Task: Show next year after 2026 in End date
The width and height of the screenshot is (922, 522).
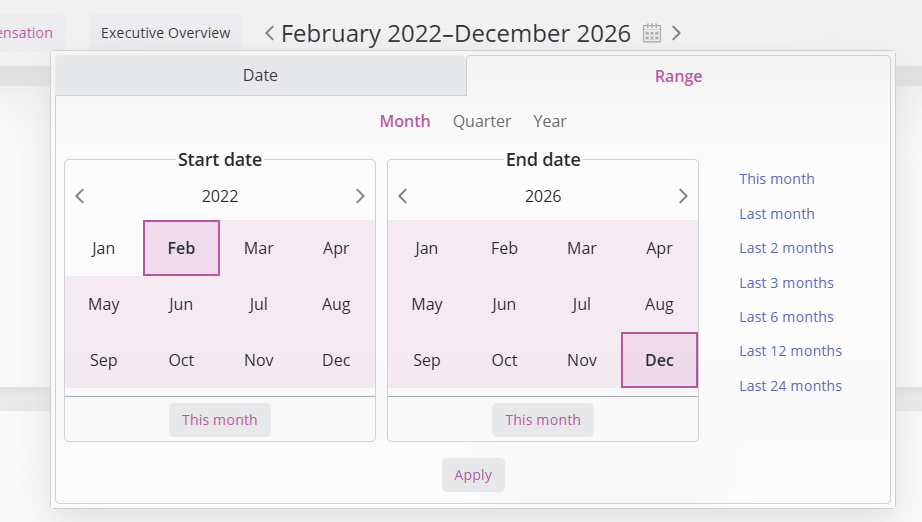Action: (683, 196)
